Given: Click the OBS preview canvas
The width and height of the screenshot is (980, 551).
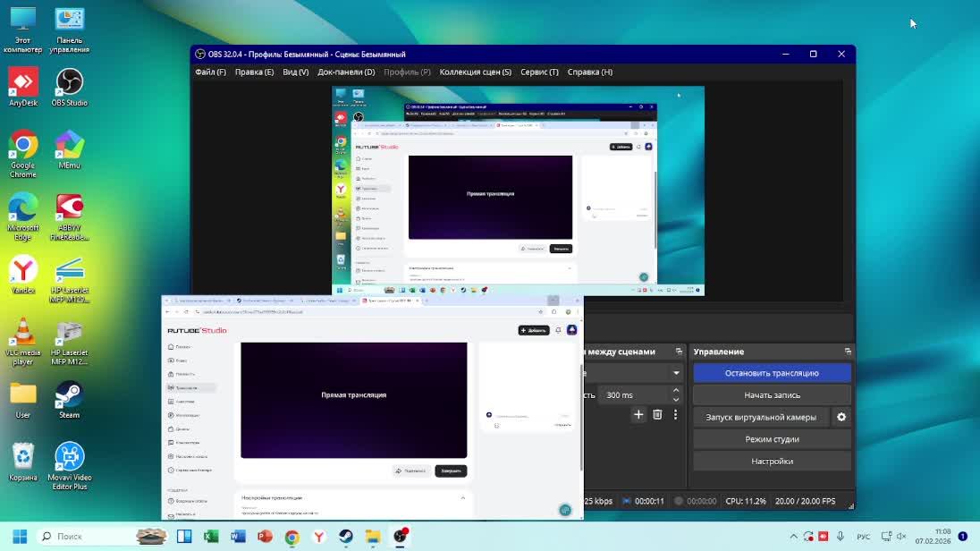Looking at the screenshot, I should [x=518, y=191].
